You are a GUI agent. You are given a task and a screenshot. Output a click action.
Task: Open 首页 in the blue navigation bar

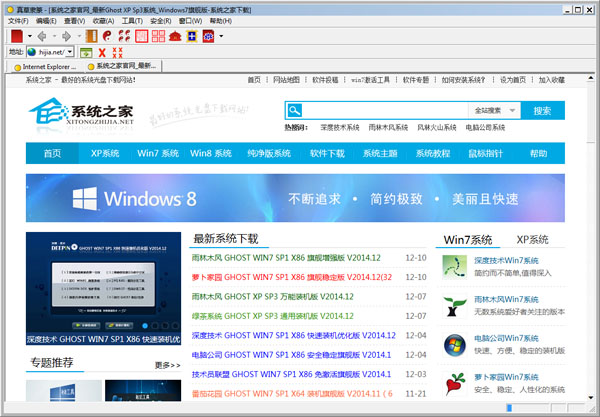coord(52,153)
